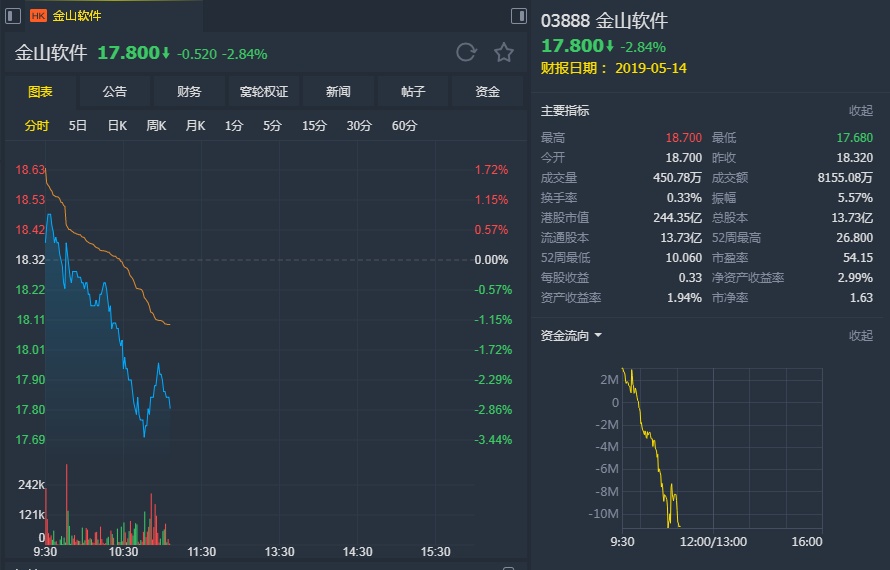Select the 周K chart period
Viewport: 890px width, 570px height.
[x=156, y=126]
